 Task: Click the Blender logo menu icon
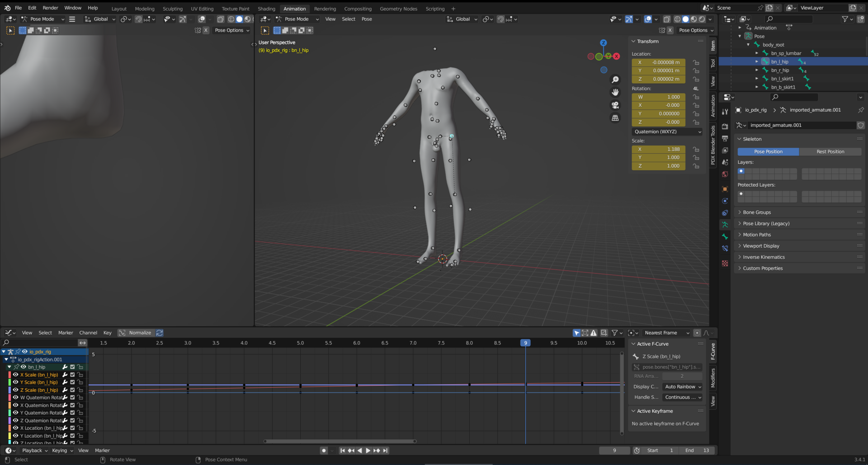pos(7,8)
